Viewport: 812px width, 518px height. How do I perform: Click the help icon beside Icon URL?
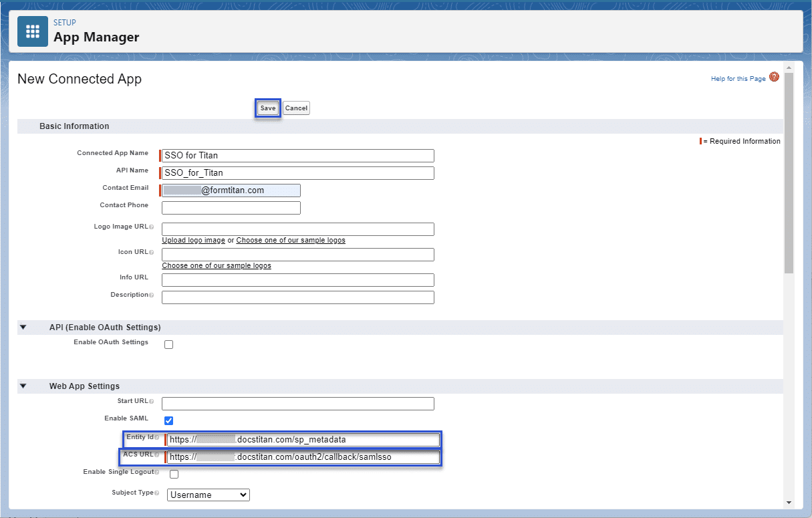point(151,252)
